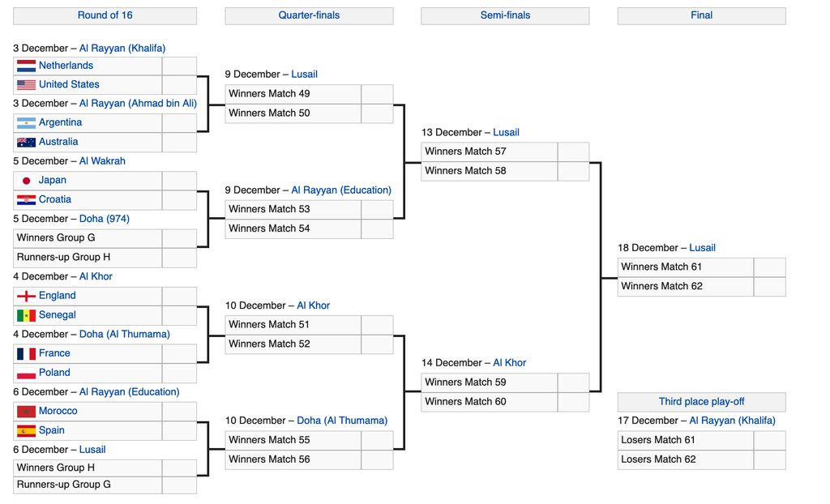Open the Third place play-off link
The width and height of the screenshot is (830, 504).
(701, 401)
